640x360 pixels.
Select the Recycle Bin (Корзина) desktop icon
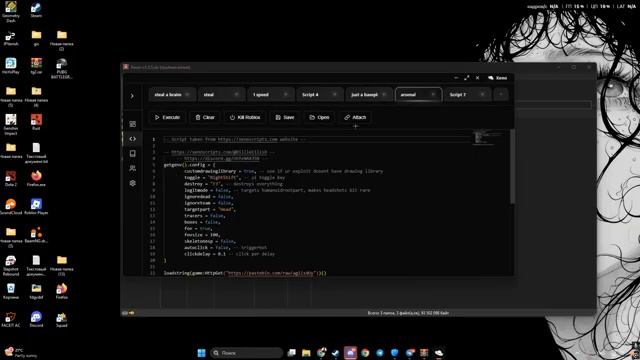11,291
